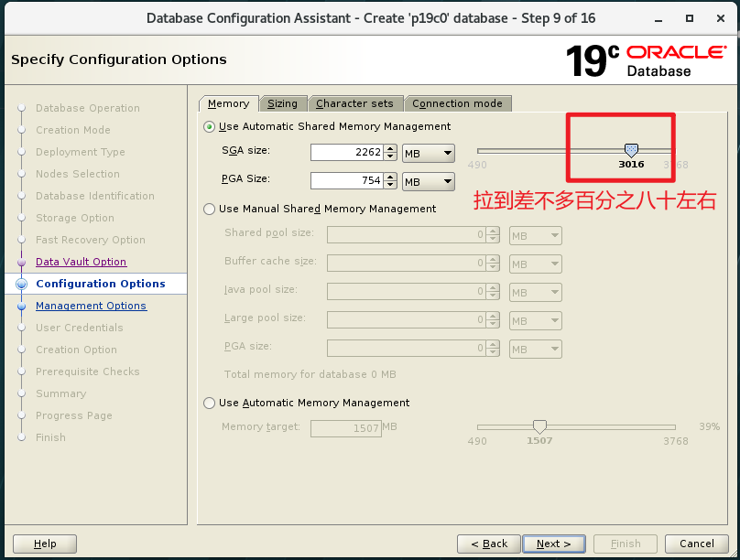Open the Data Vault Option step link

[82, 262]
